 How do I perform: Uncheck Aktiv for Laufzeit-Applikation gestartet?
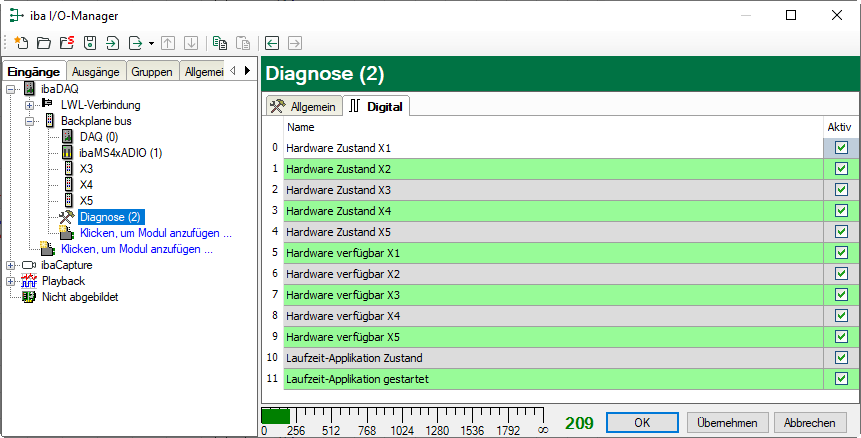pyautogui.click(x=841, y=379)
